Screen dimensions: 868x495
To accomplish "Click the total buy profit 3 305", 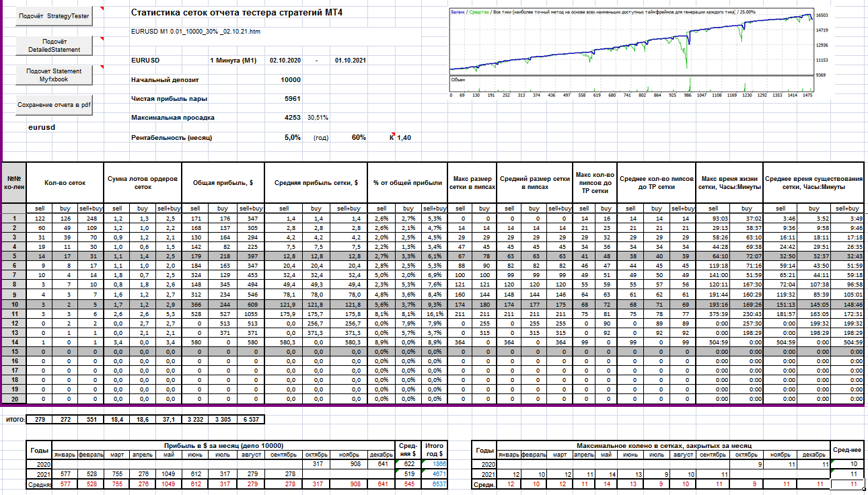I will [223, 420].
